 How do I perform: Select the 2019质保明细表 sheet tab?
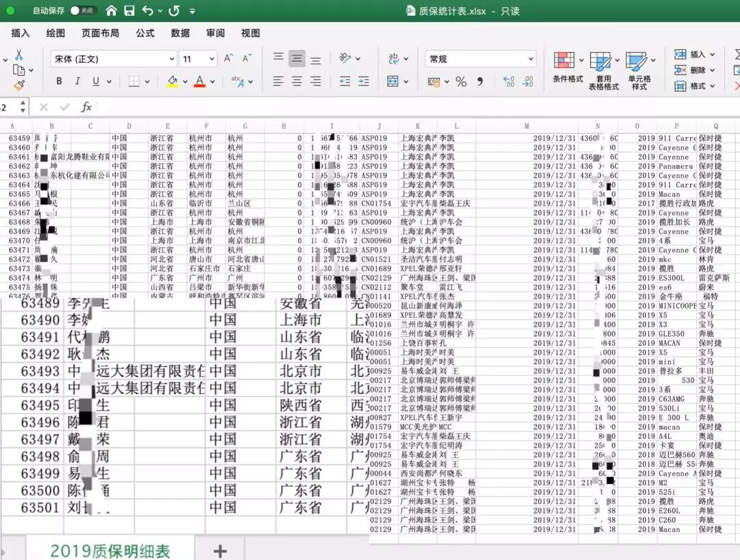110,550
